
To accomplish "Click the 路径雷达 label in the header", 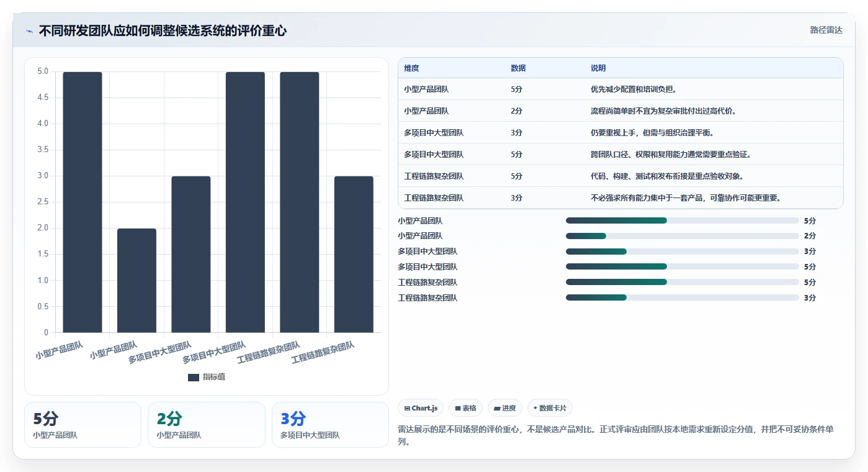I will tap(826, 30).
